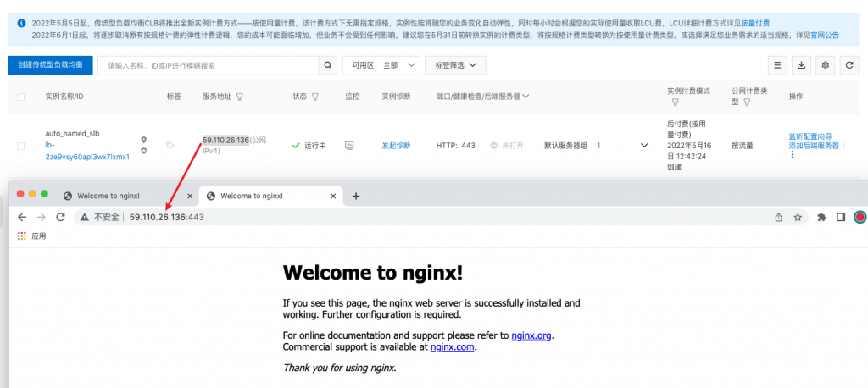The height and width of the screenshot is (388, 868).
Task: Follow the nginx.org link
Action: (x=531, y=335)
